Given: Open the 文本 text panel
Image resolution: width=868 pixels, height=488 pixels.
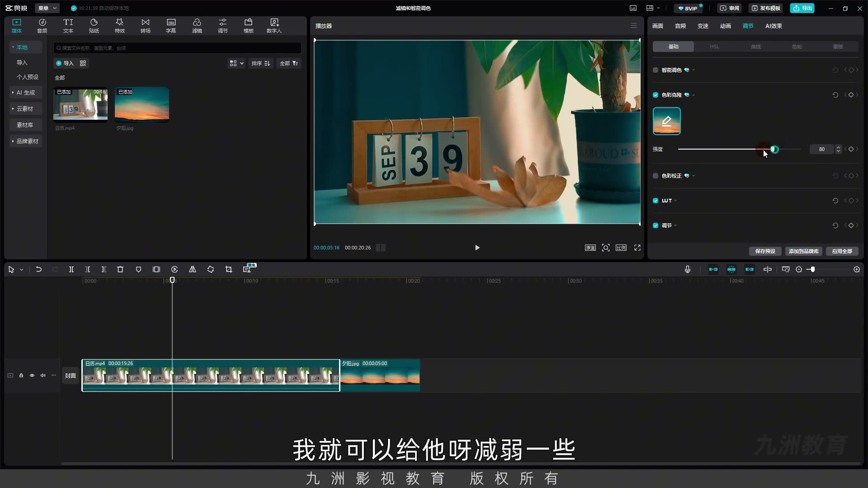Looking at the screenshot, I should [68, 26].
